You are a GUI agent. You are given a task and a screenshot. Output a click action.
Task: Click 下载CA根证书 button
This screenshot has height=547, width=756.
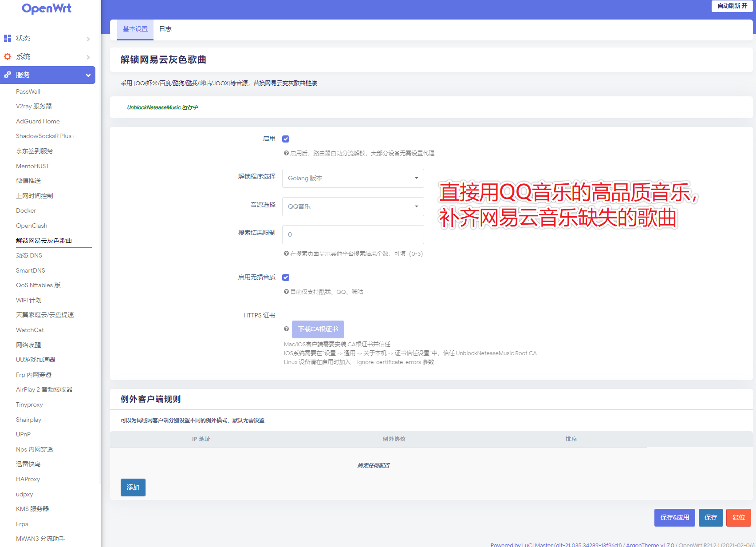[x=318, y=329]
